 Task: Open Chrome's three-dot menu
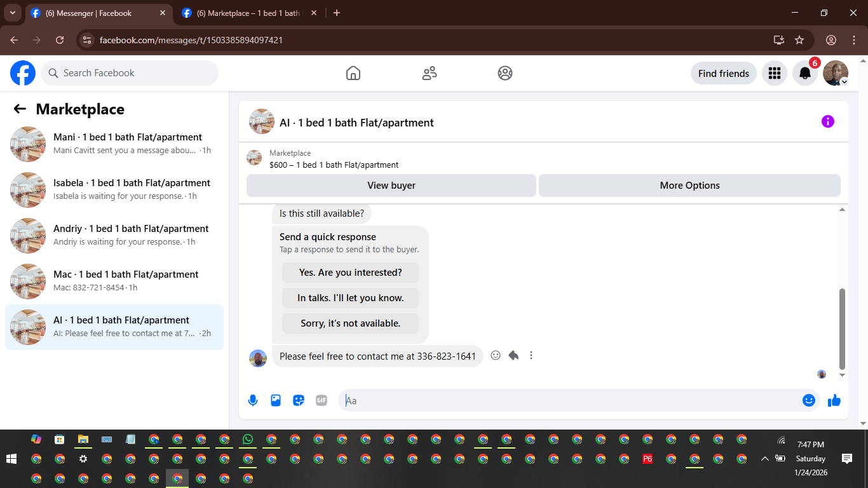[854, 40]
